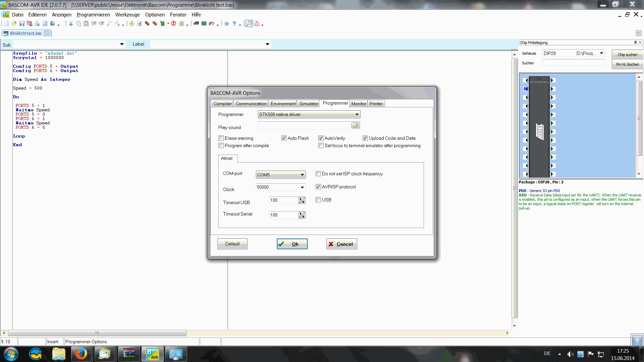Expand the Clock frequency dropdown
Screen dimensions: 644x362
[302, 187]
